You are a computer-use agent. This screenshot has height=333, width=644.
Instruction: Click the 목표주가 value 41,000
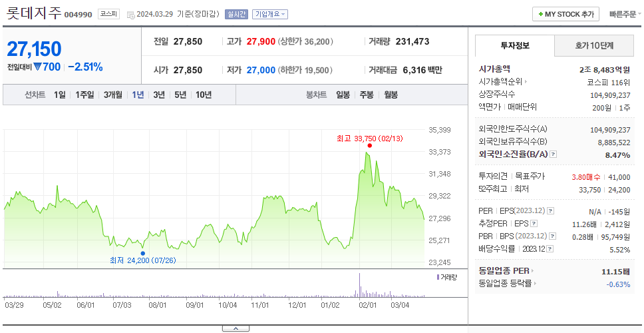(619, 177)
